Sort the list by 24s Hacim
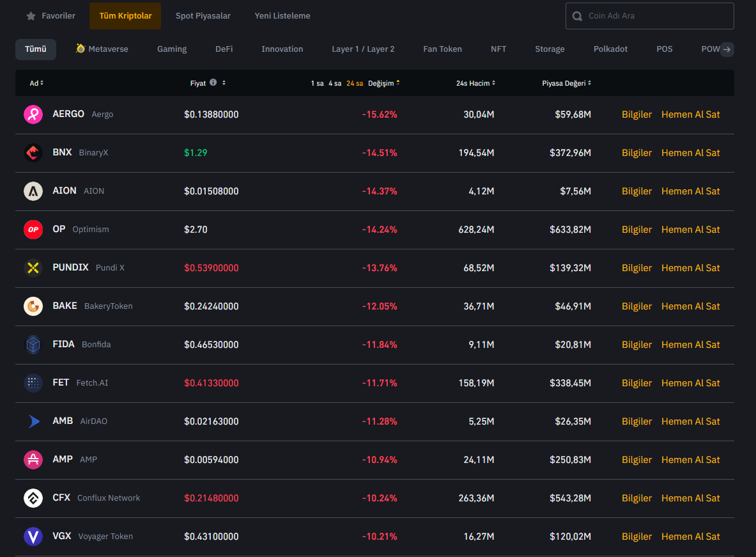756x557 pixels. (475, 83)
